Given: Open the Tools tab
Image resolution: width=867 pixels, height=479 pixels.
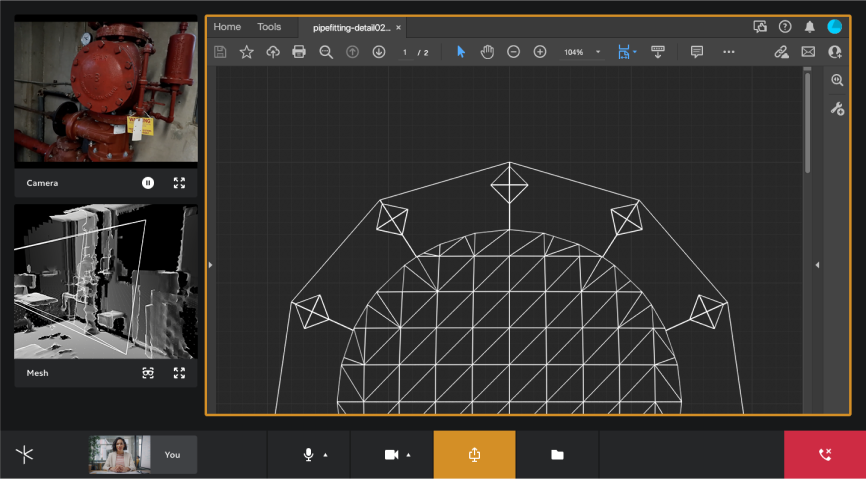Looking at the screenshot, I should 269,27.
